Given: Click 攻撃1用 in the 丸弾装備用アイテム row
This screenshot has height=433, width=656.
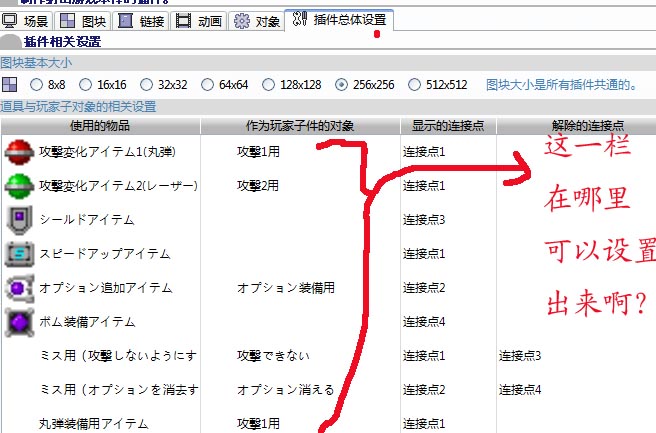Looking at the screenshot, I should pos(258,423).
